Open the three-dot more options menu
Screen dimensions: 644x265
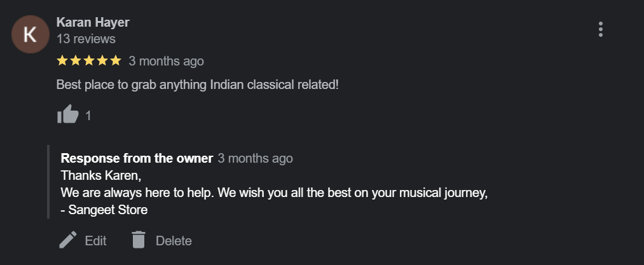click(600, 29)
